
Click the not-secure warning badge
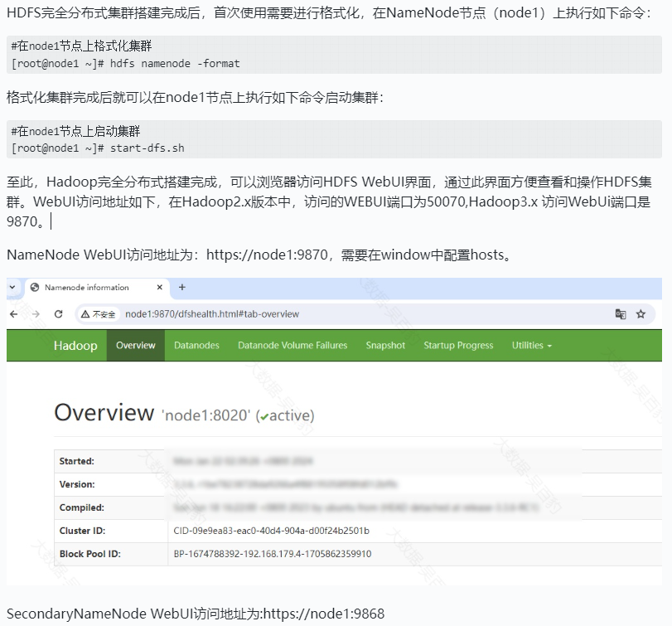98,314
